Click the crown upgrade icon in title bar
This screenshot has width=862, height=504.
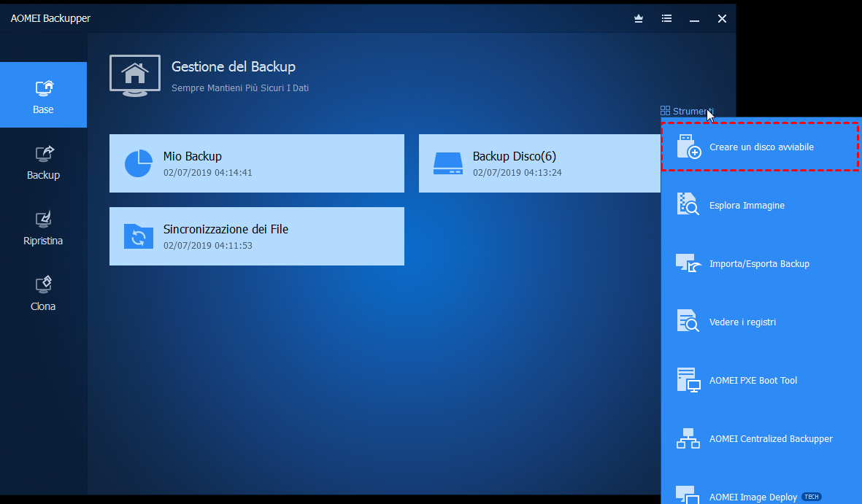tap(639, 19)
